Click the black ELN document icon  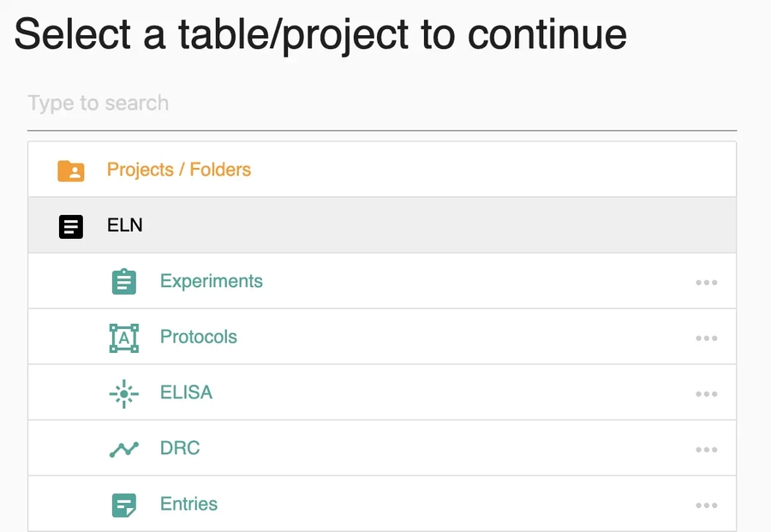pos(71,226)
